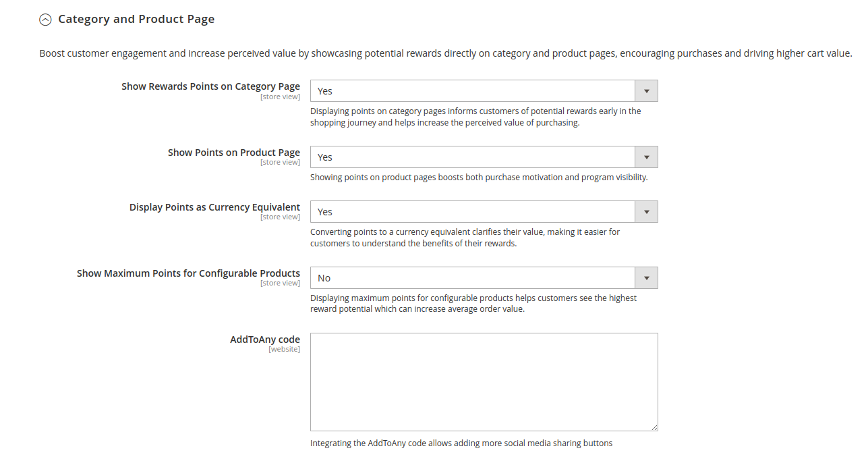Click the circular chevron icon next to the heading

tap(45, 20)
